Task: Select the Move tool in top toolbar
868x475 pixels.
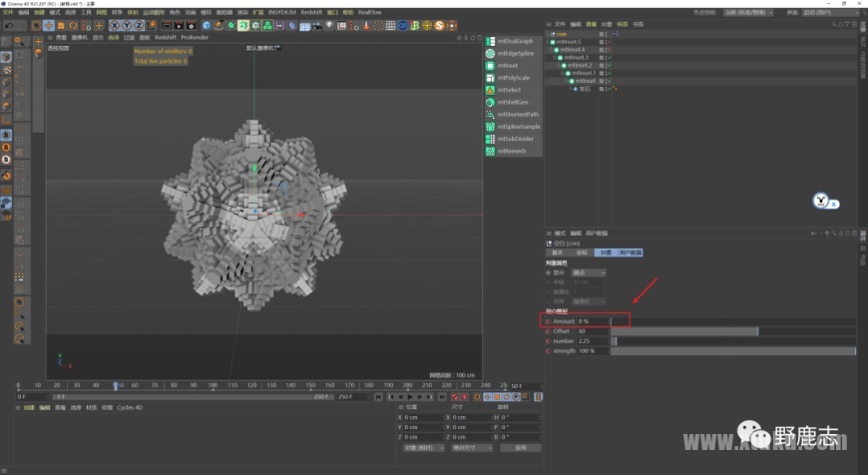Action: point(49,26)
